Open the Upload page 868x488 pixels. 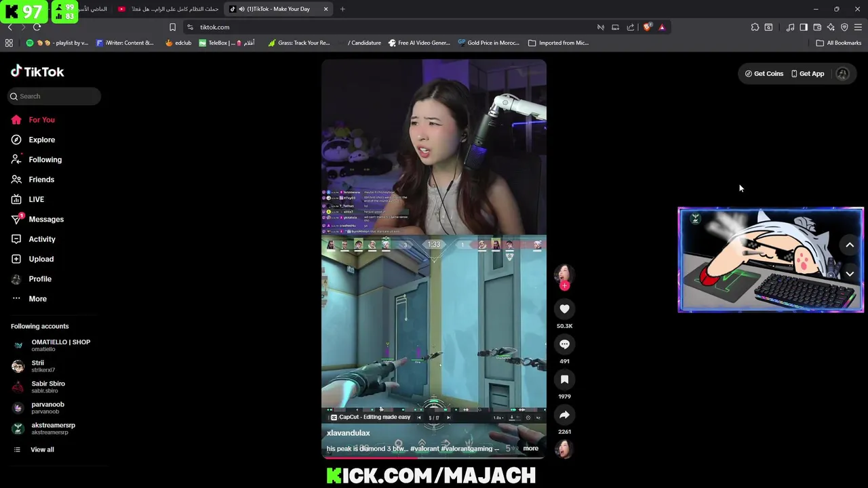coord(32,259)
